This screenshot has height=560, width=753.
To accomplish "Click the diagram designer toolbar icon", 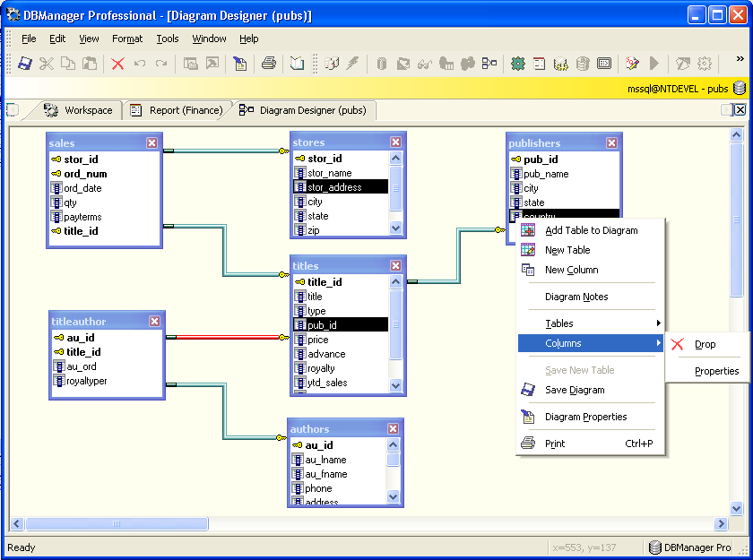I will pos(489,64).
